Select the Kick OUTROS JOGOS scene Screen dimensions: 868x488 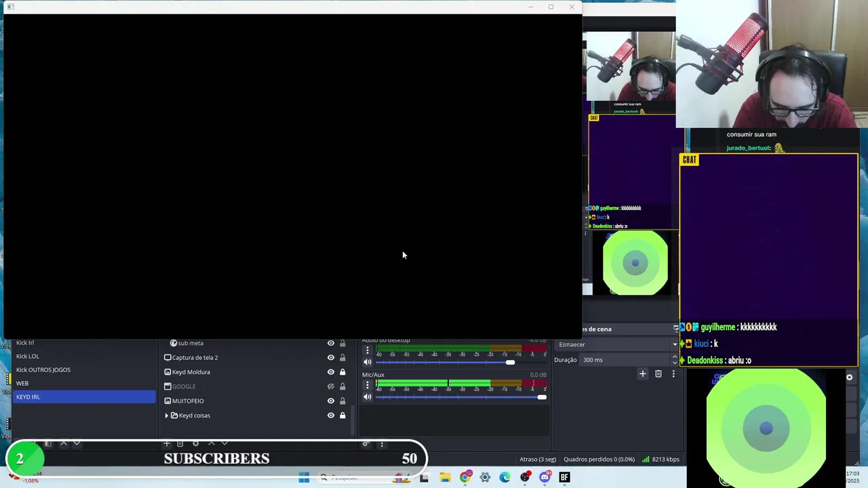point(84,370)
